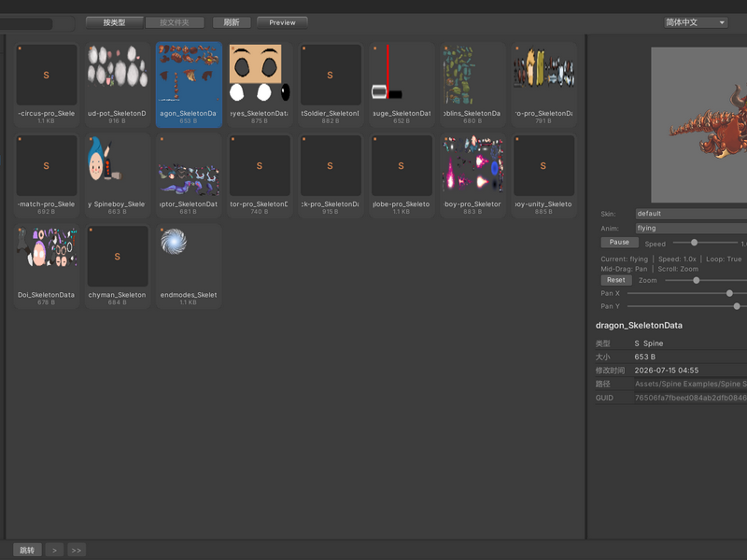Click the 路径 asset path field
This screenshot has height=560, width=747.
click(690, 384)
